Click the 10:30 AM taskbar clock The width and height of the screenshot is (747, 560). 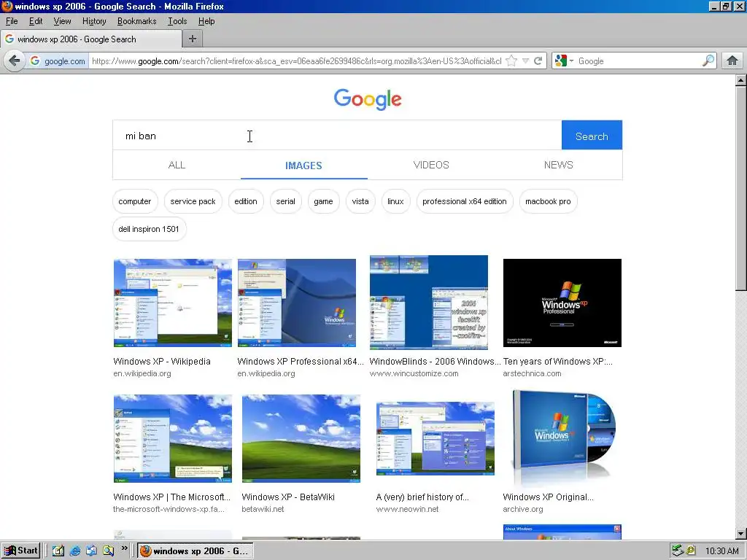[x=721, y=551]
